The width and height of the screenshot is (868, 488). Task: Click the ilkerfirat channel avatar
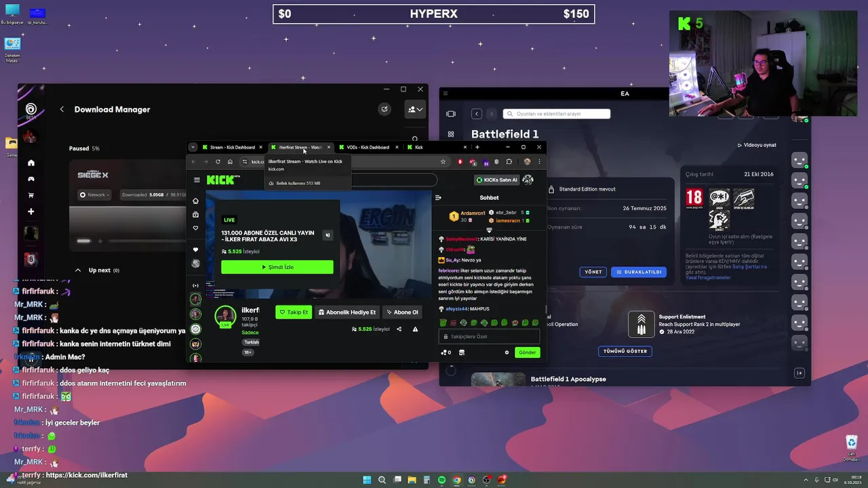225,316
